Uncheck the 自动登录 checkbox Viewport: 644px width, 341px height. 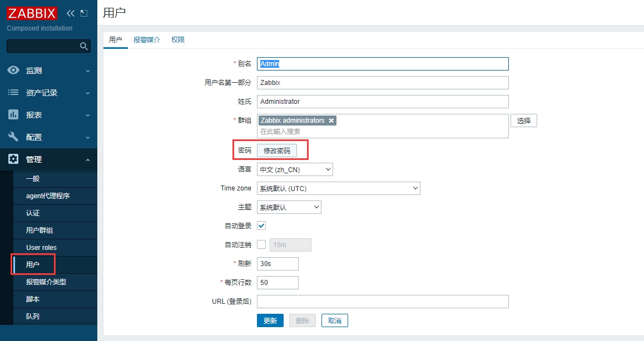(x=261, y=226)
